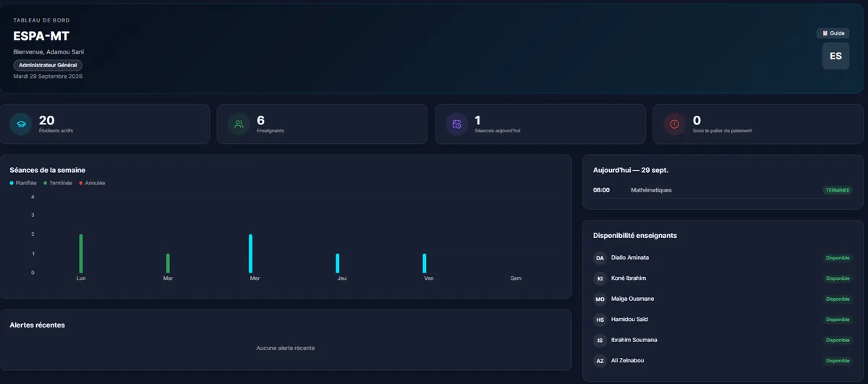Click the Disponibilité enseignants heading
868x384 pixels.
point(635,236)
